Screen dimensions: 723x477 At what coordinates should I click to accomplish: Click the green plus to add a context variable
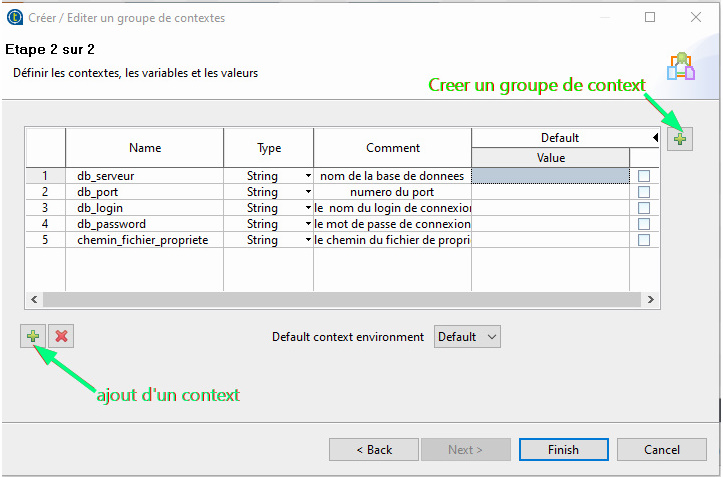[x=33, y=336]
